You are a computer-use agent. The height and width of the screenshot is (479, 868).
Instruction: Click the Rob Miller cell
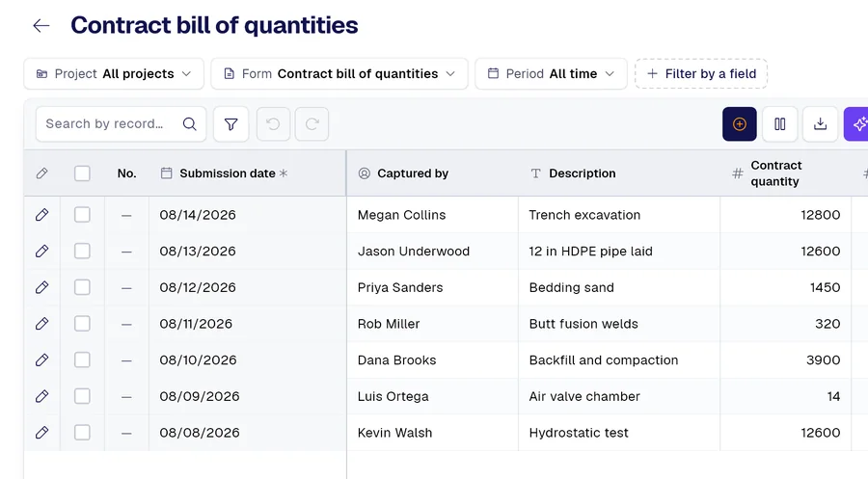click(432, 324)
